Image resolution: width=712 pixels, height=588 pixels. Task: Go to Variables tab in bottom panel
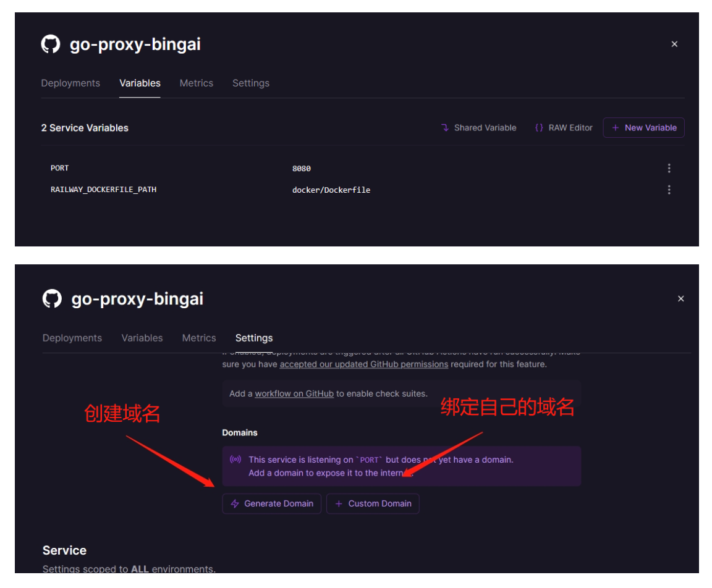click(x=142, y=338)
